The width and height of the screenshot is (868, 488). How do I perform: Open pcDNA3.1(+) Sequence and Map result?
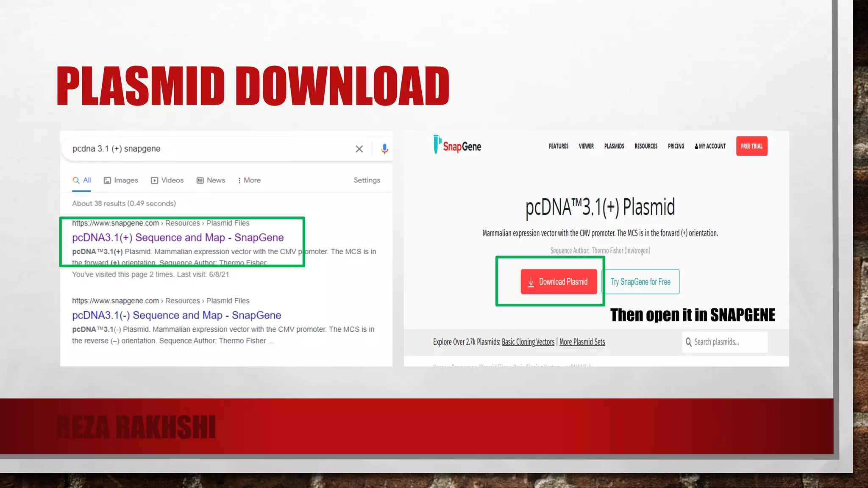tap(178, 238)
